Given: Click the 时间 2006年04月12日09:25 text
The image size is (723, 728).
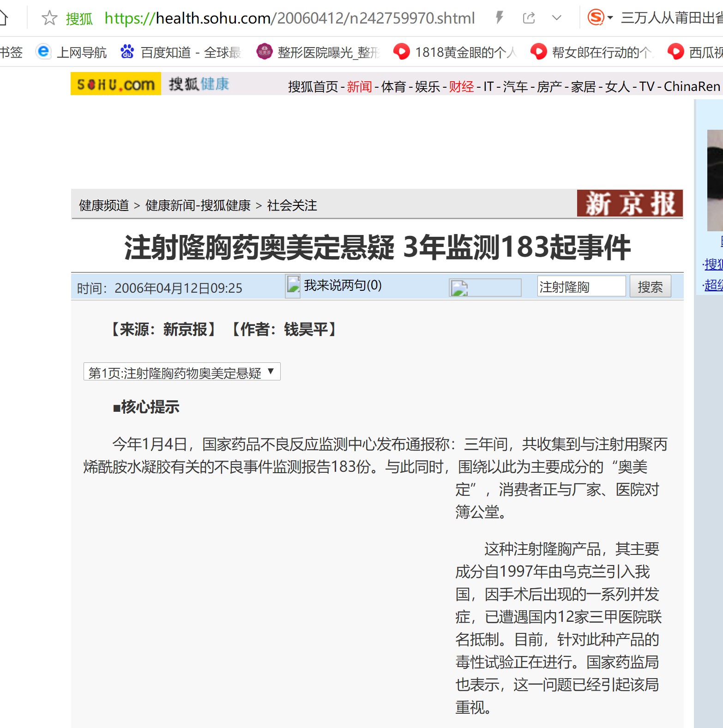Looking at the screenshot, I should (159, 288).
